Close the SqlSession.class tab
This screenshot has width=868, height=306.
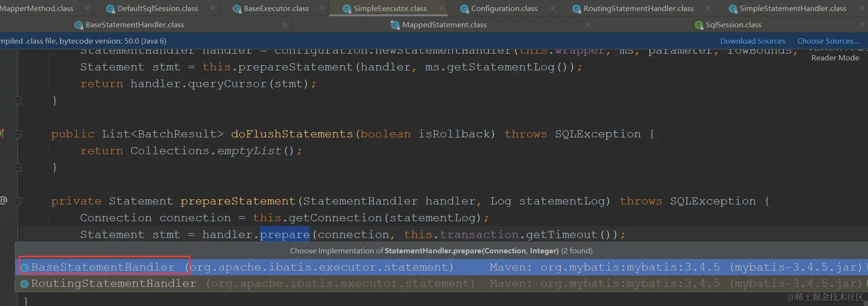point(862,24)
